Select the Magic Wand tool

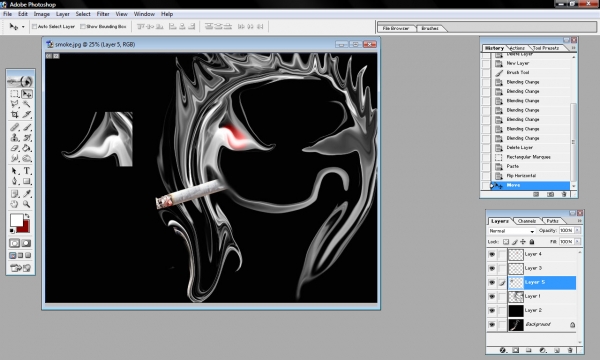coord(27,104)
